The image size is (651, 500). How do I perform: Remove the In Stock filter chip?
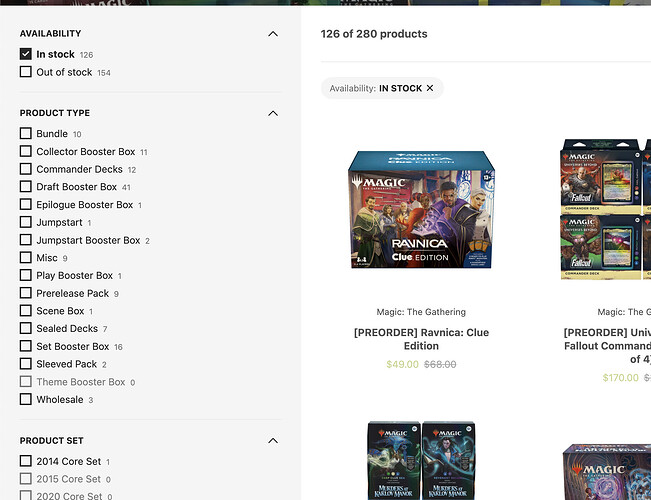tap(430, 88)
